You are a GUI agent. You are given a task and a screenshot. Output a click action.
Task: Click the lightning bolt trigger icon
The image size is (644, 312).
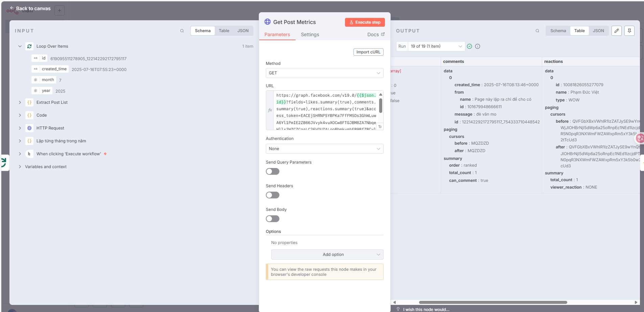coord(105,154)
